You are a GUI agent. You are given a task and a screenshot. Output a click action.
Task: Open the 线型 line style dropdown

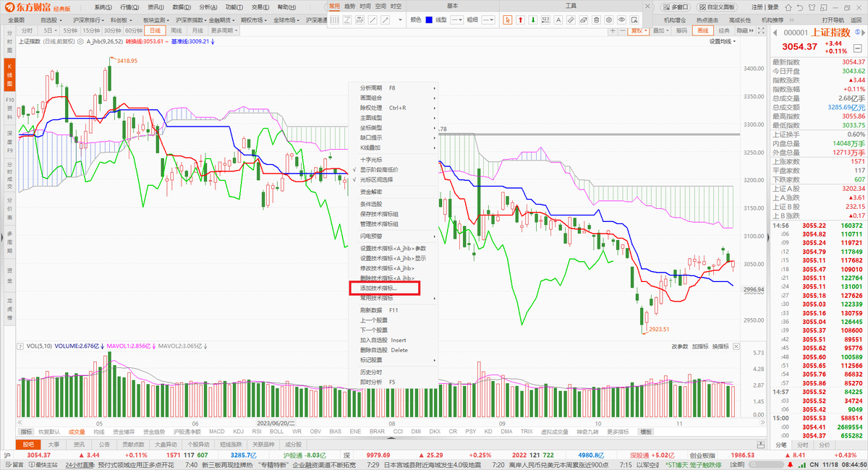click(456, 20)
